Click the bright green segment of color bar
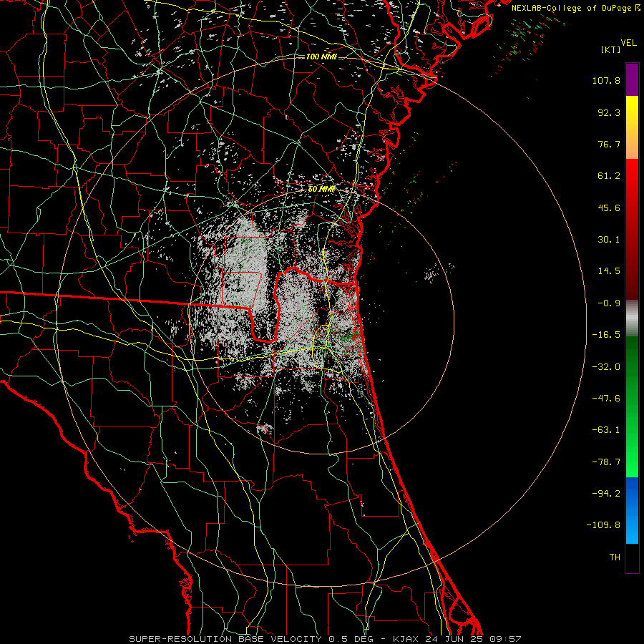This screenshot has height=644, width=644. pos(632,444)
